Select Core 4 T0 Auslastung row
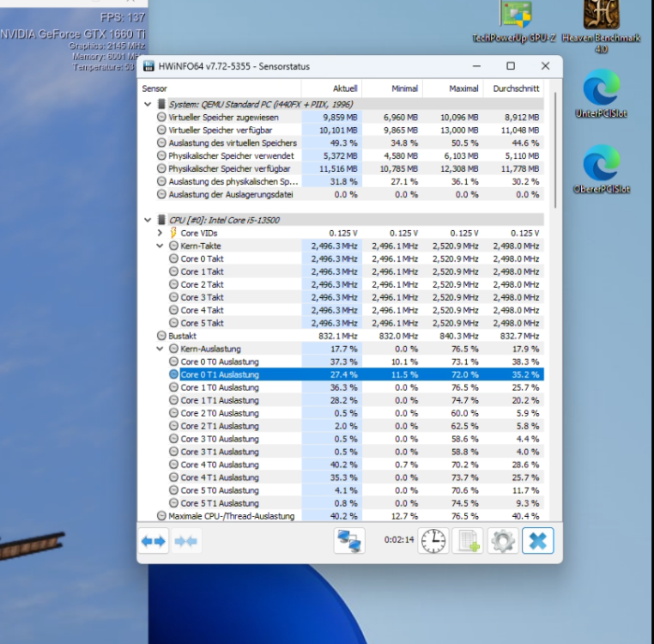 tap(356, 465)
